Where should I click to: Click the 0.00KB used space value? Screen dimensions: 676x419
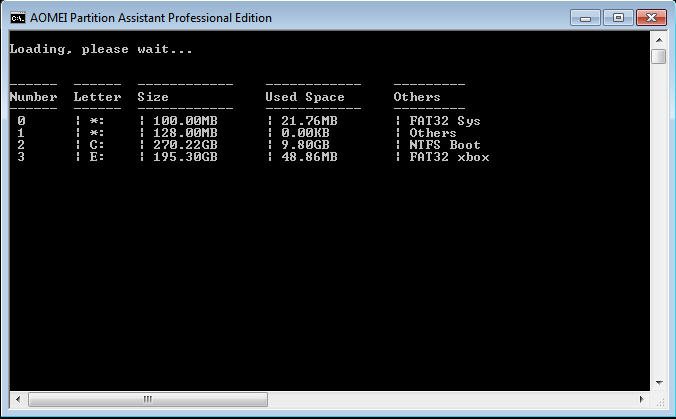305,133
